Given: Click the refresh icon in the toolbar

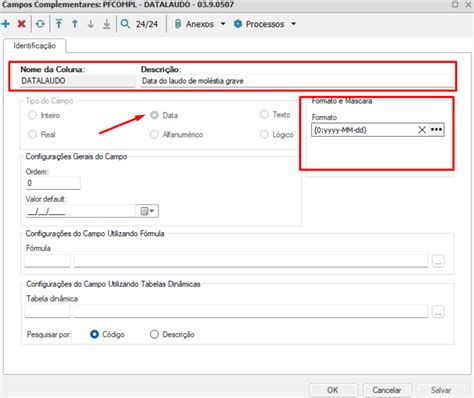Looking at the screenshot, I should [40, 24].
